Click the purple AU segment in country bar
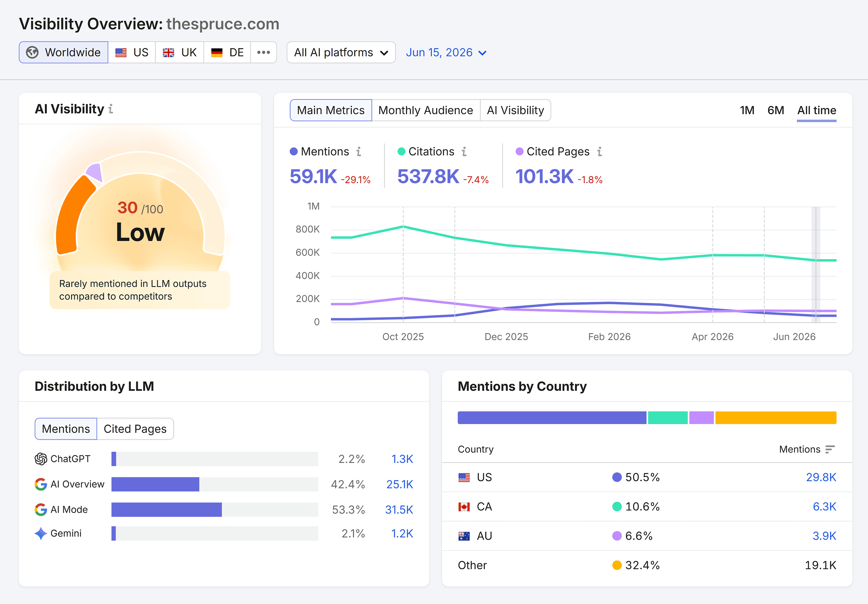The image size is (868, 604). click(701, 417)
